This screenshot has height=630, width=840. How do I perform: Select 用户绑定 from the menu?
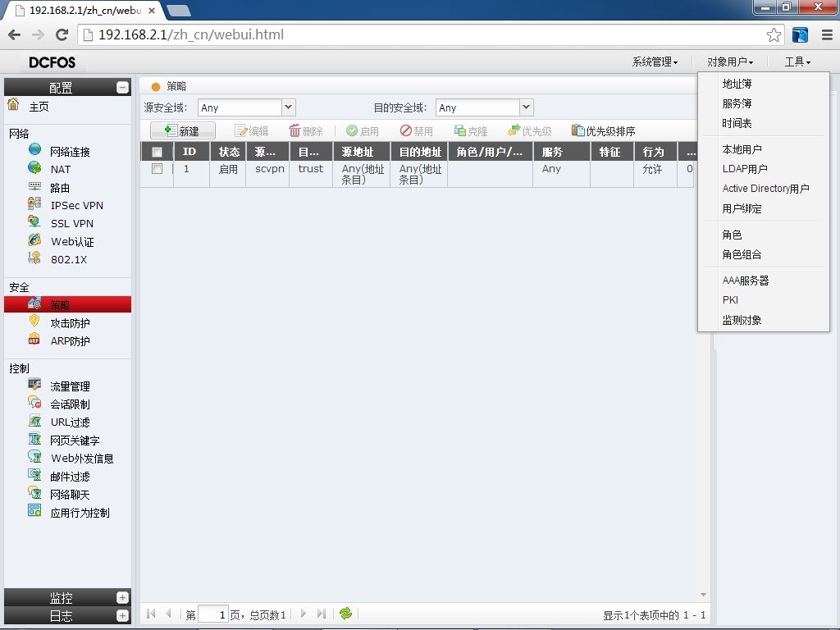pos(742,209)
